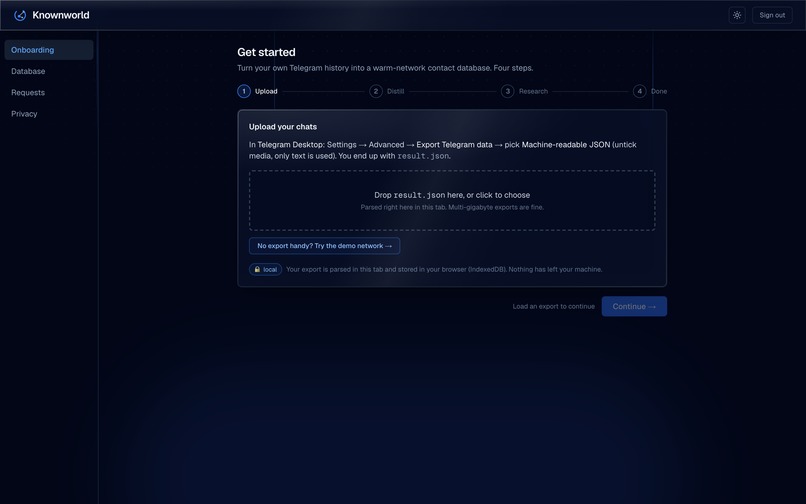Click the Knownworld logo icon

pyautogui.click(x=20, y=15)
